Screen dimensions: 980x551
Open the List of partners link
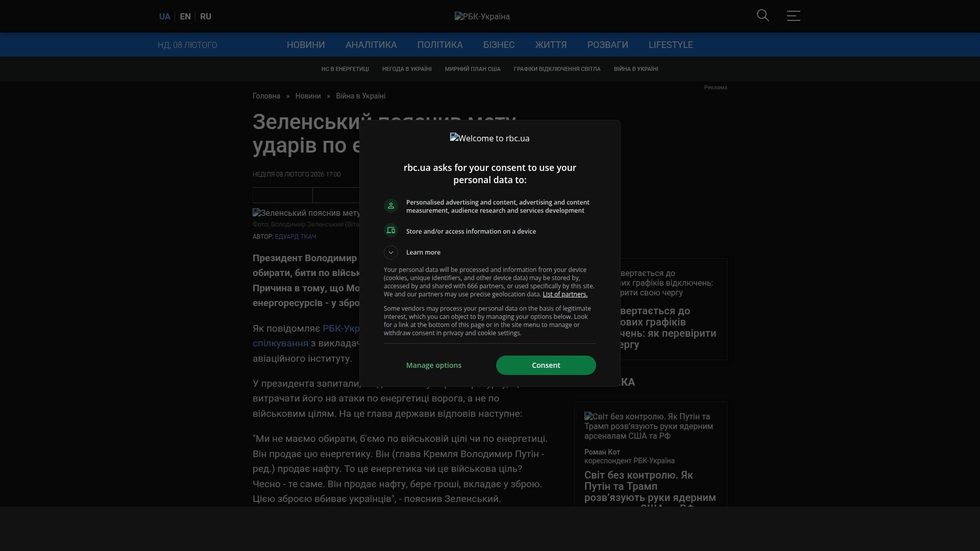(565, 294)
